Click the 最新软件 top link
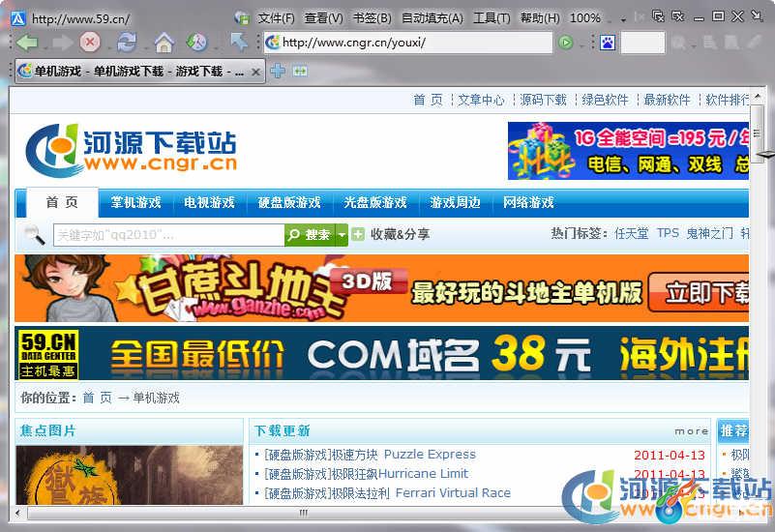Image resolution: width=775 pixels, height=532 pixels. [667, 101]
